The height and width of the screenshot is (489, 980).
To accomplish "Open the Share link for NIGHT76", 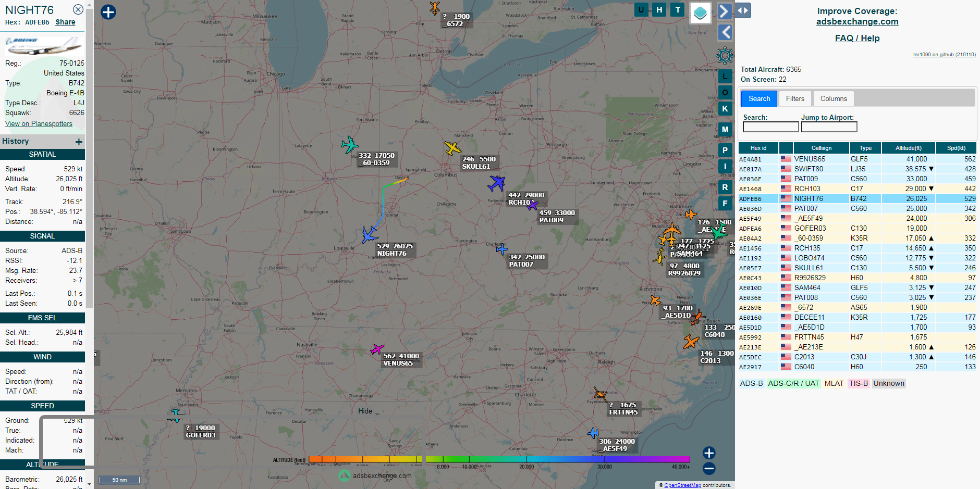I will 65,22.
